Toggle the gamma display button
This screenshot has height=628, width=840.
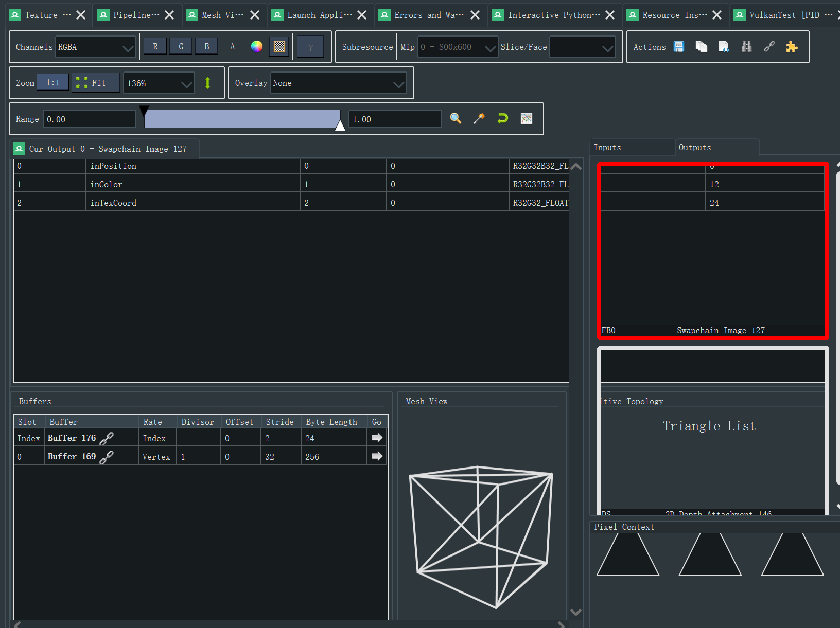pos(310,47)
